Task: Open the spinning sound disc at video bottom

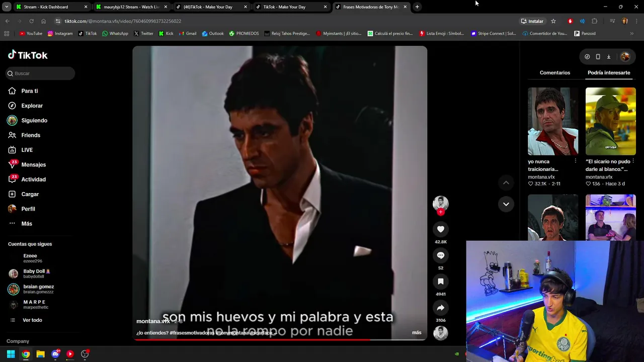Action: 440,333
